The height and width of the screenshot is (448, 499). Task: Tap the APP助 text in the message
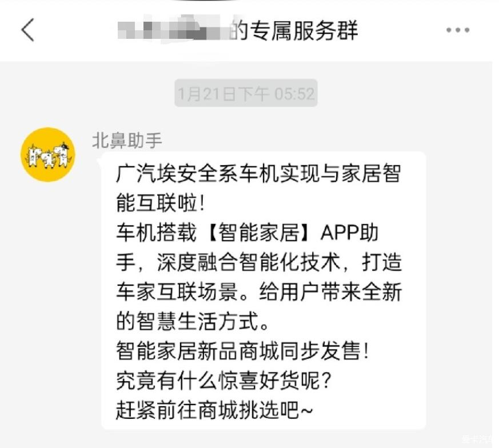pos(350,233)
